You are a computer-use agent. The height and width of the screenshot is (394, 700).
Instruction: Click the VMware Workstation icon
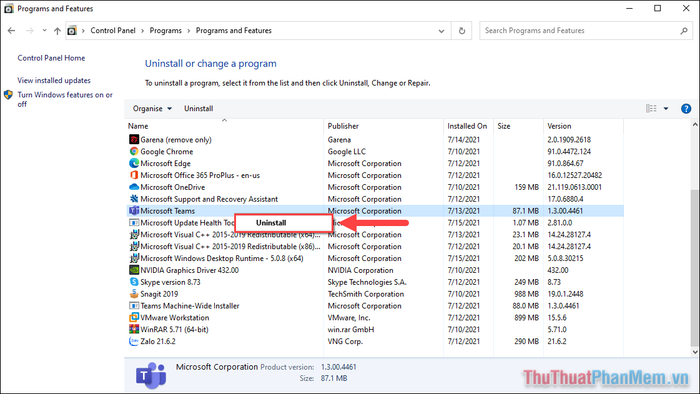pos(133,317)
